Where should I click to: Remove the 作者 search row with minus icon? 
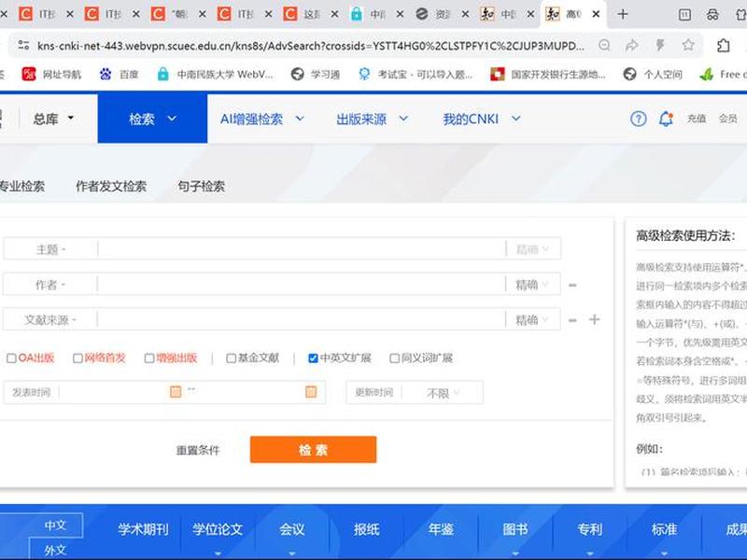tap(572, 285)
